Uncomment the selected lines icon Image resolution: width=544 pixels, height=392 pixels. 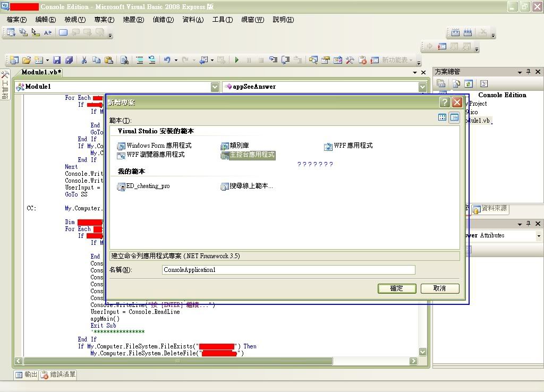pos(152,60)
